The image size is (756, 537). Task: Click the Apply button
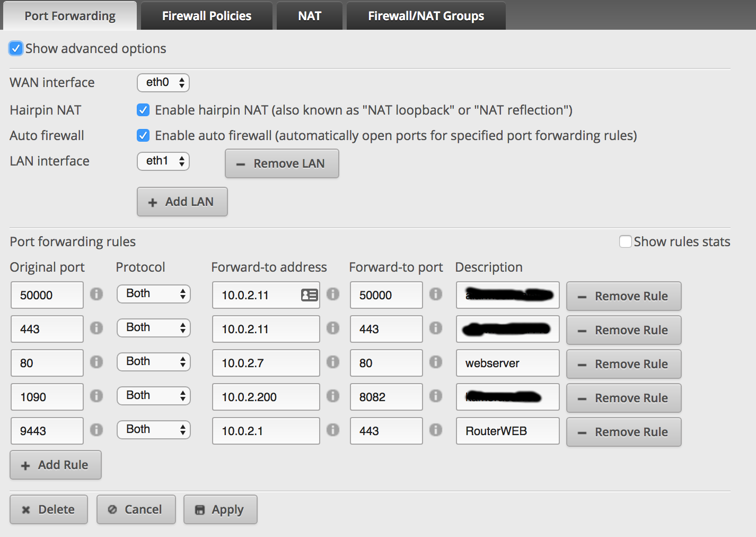tap(221, 509)
